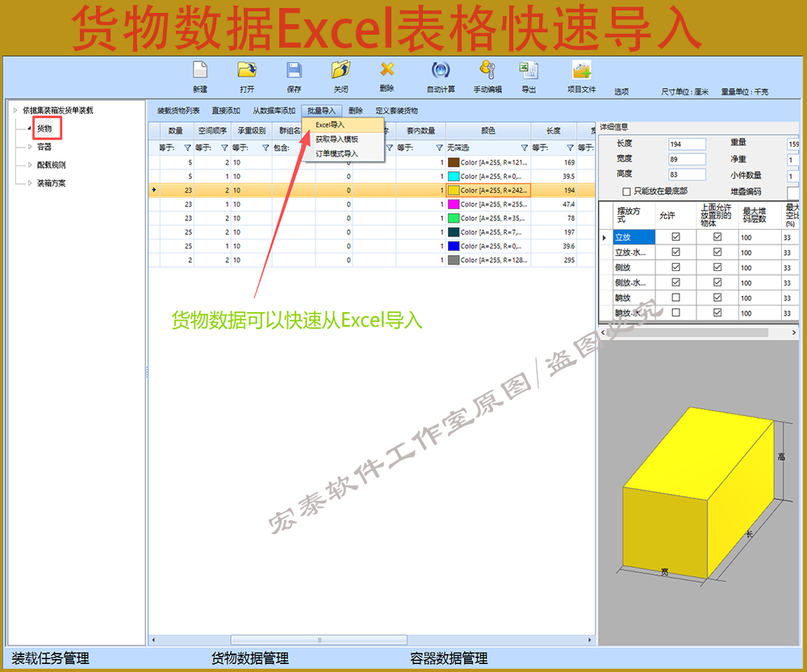
Task: Click the filter funnel under 空间顺序 column
Action: pyautogui.click(x=224, y=148)
